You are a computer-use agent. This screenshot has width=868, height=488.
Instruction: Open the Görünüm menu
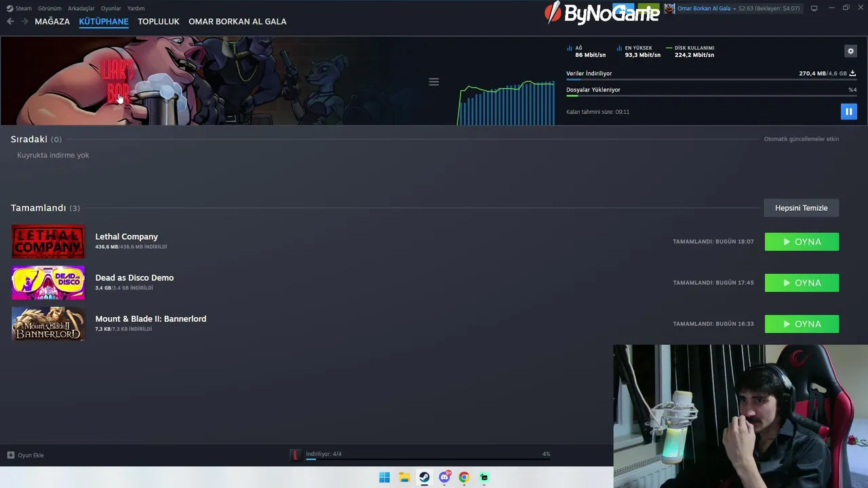(50, 8)
